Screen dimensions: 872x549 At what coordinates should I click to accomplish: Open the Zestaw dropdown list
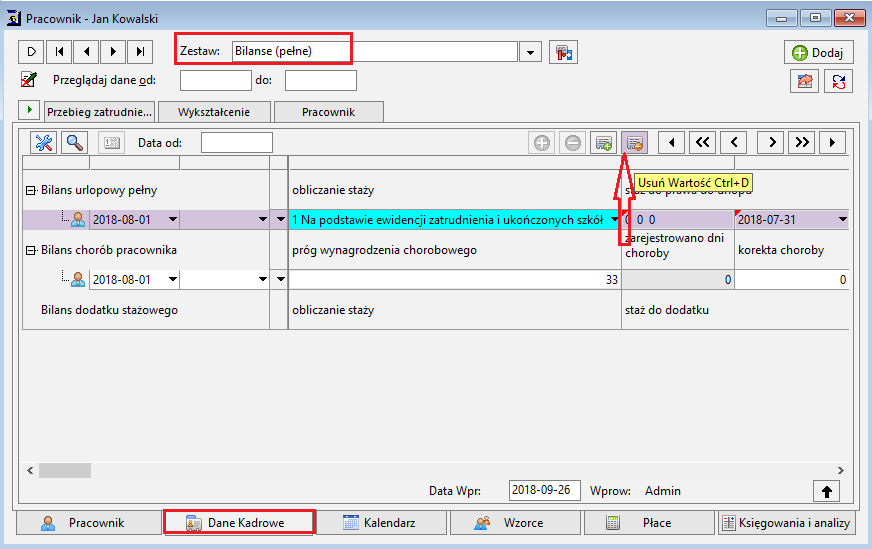[x=531, y=52]
